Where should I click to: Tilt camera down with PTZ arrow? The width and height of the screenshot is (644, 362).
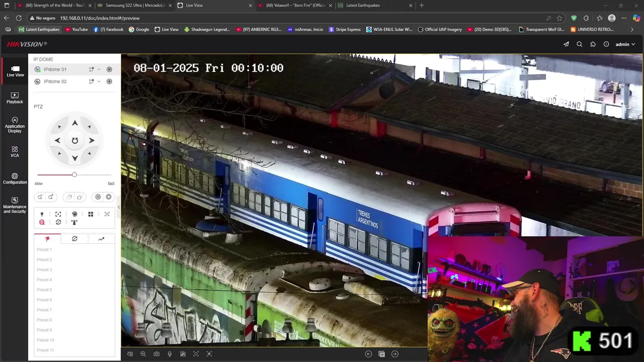tap(74, 158)
